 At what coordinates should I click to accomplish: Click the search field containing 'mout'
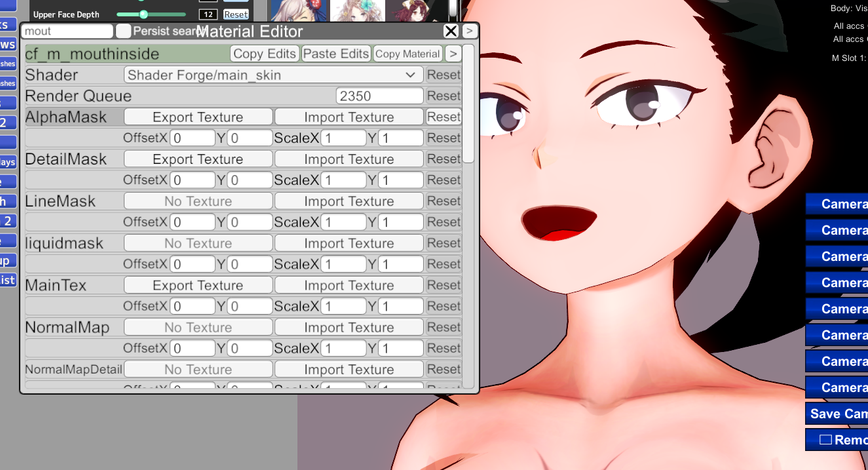pos(67,31)
